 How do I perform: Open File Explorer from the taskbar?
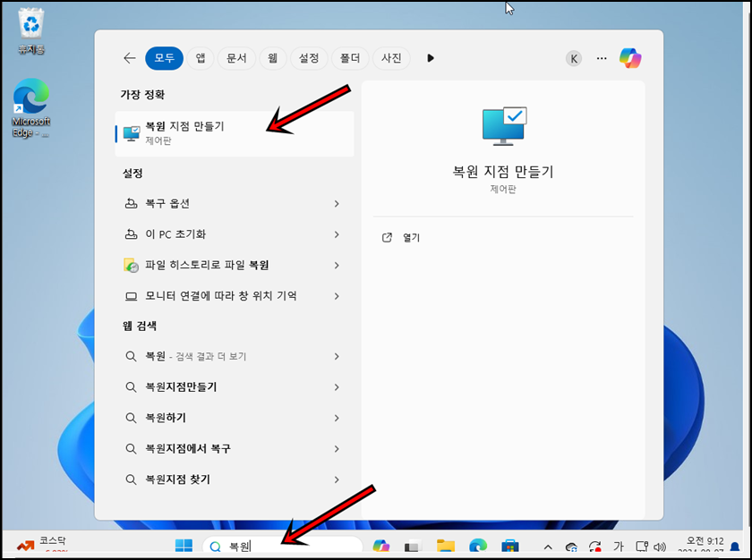tap(446, 546)
